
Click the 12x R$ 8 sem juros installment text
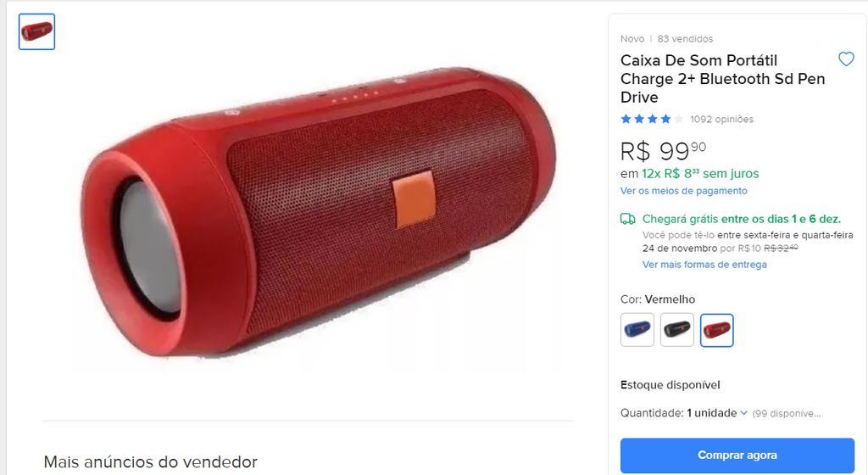pos(700,173)
